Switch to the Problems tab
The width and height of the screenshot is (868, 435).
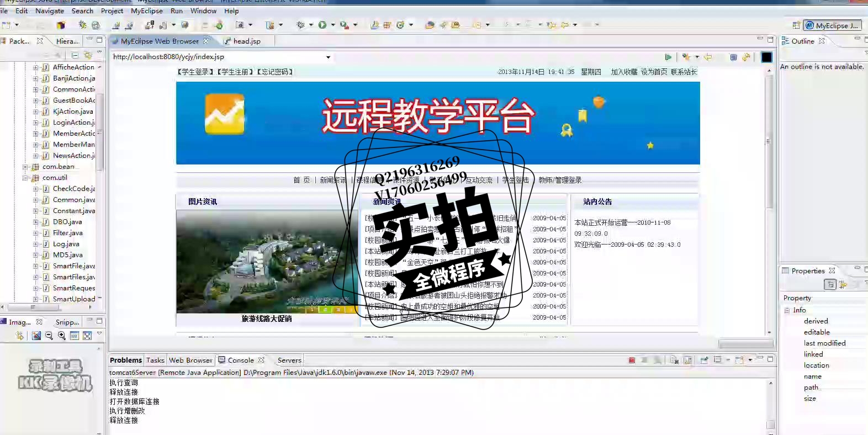[x=126, y=360]
